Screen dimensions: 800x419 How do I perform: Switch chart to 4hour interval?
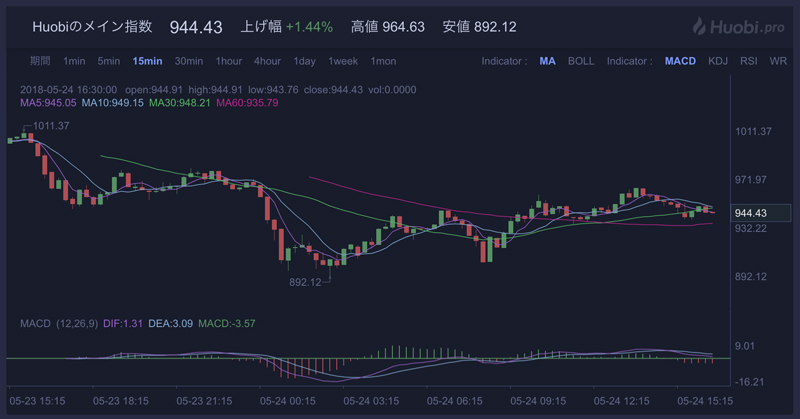pos(267,61)
